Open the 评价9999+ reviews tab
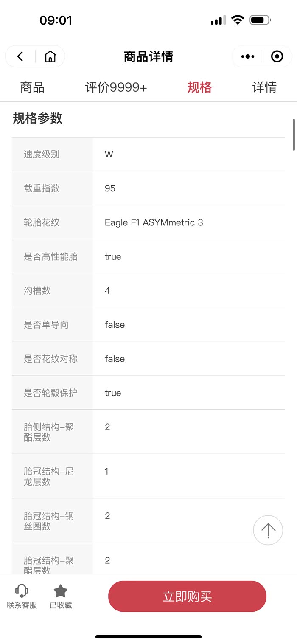The image size is (297, 644). coord(116,87)
